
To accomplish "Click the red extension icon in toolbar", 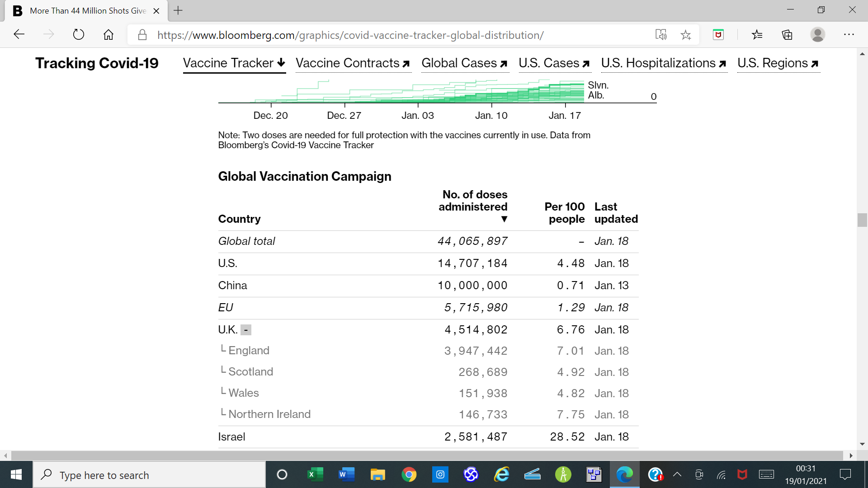I will (718, 35).
